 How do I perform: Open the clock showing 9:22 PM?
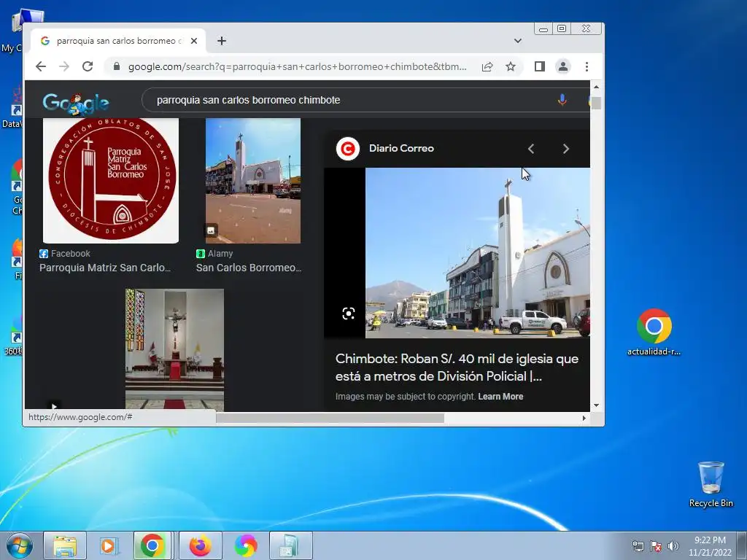(x=710, y=546)
